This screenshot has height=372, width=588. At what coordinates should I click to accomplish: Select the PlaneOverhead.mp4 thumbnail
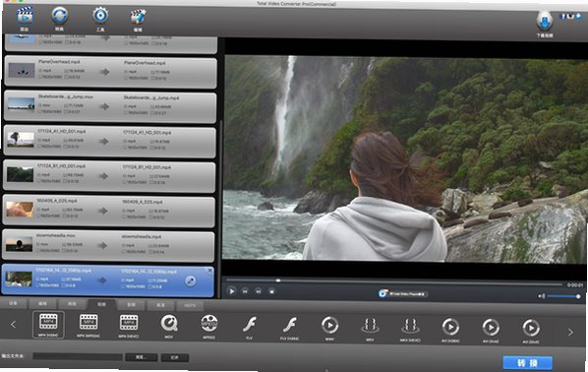point(22,70)
